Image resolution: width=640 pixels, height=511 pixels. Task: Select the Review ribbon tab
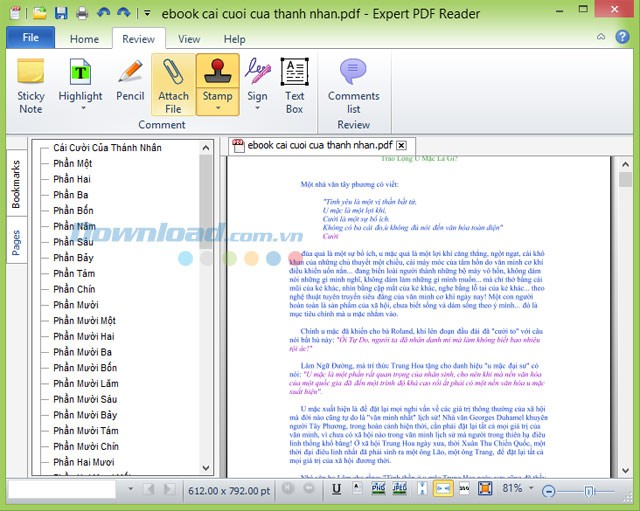coord(138,39)
